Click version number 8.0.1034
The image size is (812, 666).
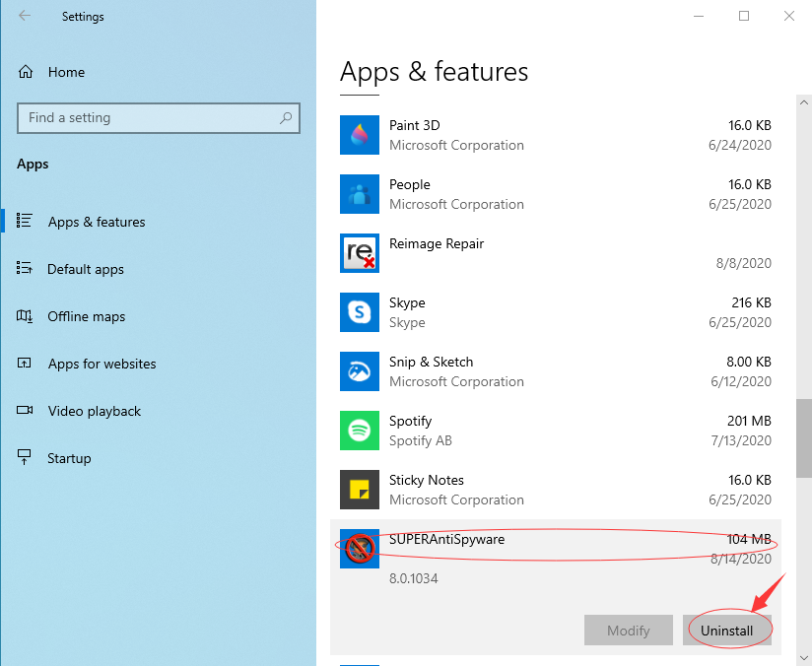pos(413,578)
